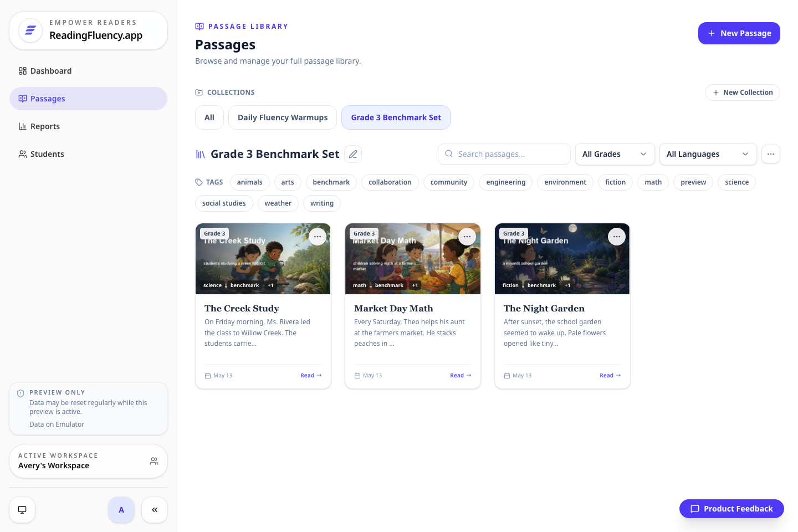Toggle the environment tag filter

pos(565,182)
